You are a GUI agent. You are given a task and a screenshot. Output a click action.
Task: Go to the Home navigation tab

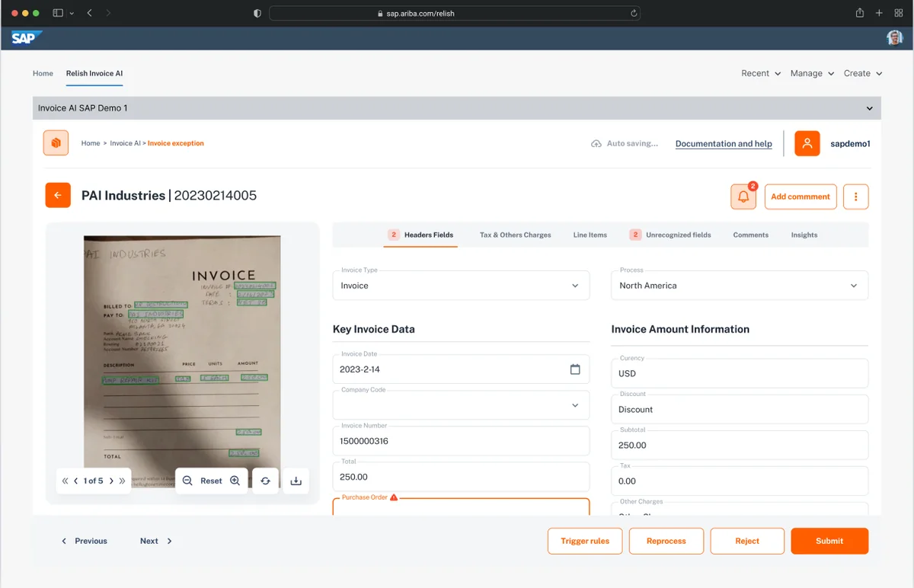click(x=43, y=73)
